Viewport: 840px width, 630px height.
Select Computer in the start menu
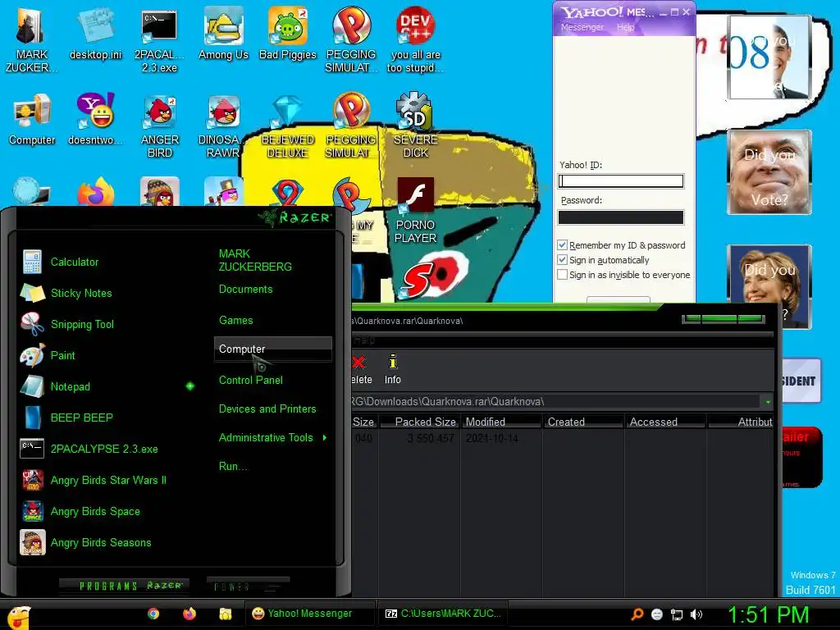pos(272,349)
